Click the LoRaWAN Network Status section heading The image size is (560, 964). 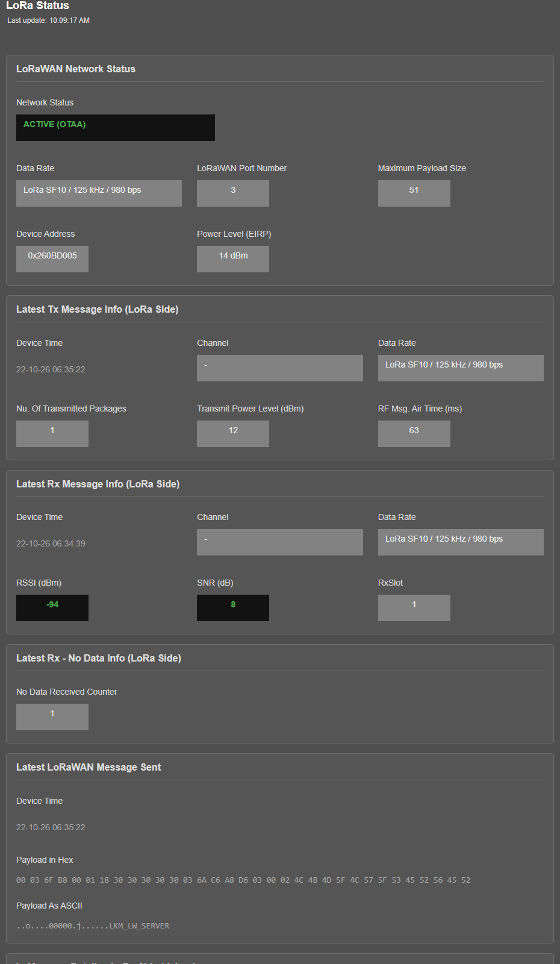pos(76,69)
